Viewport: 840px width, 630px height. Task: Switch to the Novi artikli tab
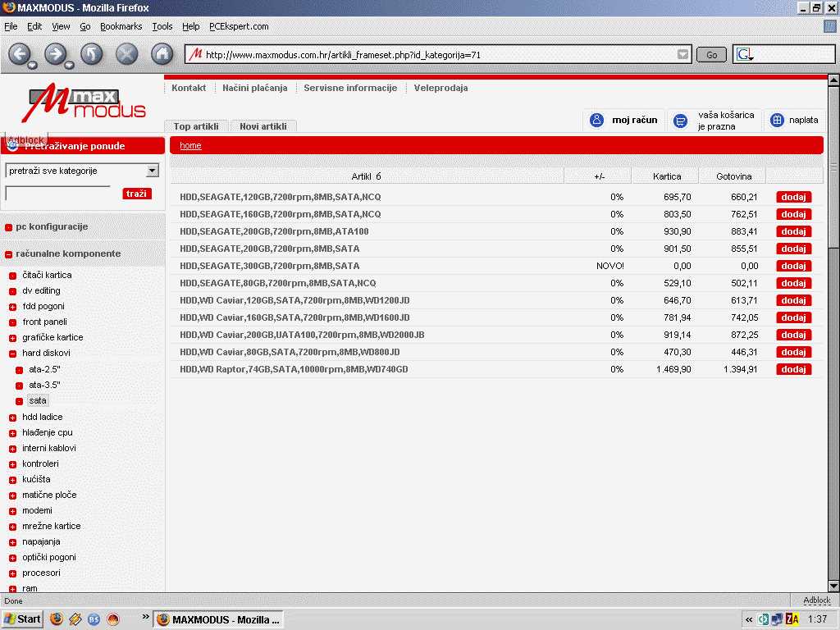click(263, 126)
